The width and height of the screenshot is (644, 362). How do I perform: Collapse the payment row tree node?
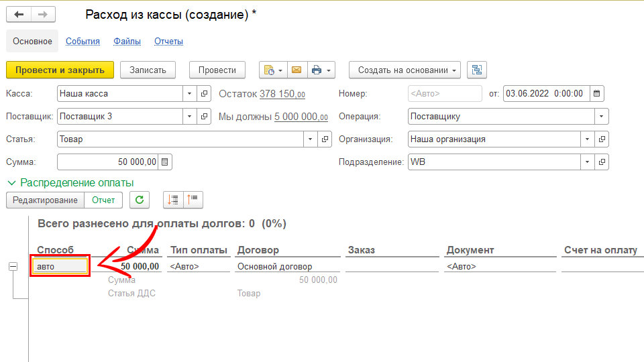tap(13, 266)
